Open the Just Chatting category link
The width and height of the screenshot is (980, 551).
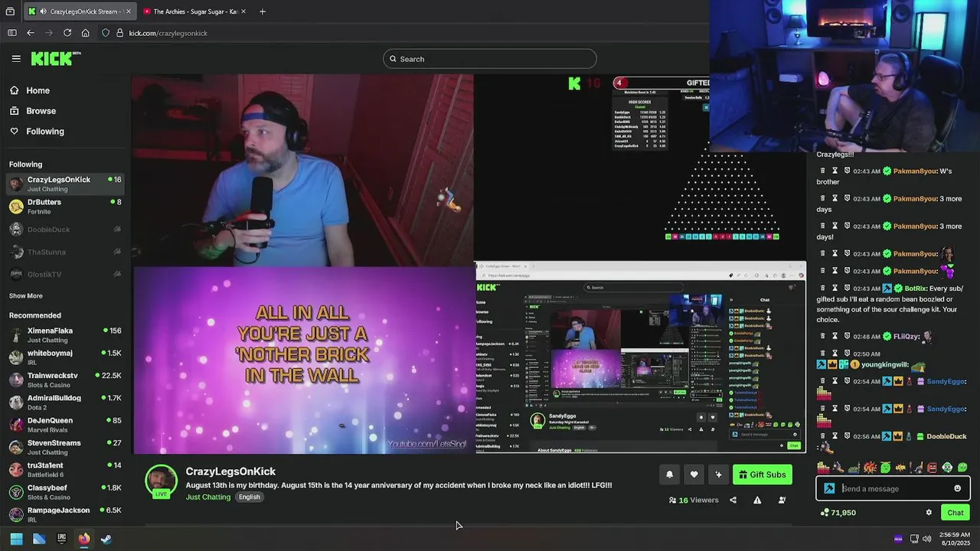(208, 497)
